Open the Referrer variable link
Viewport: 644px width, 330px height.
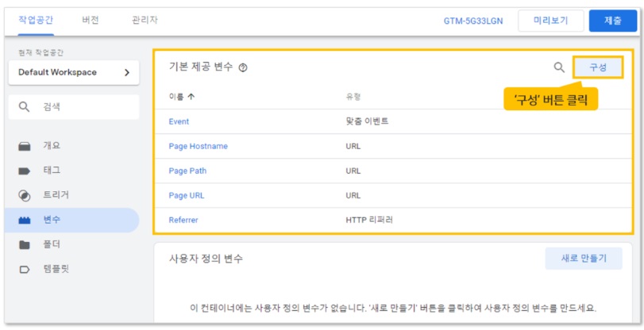point(183,220)
